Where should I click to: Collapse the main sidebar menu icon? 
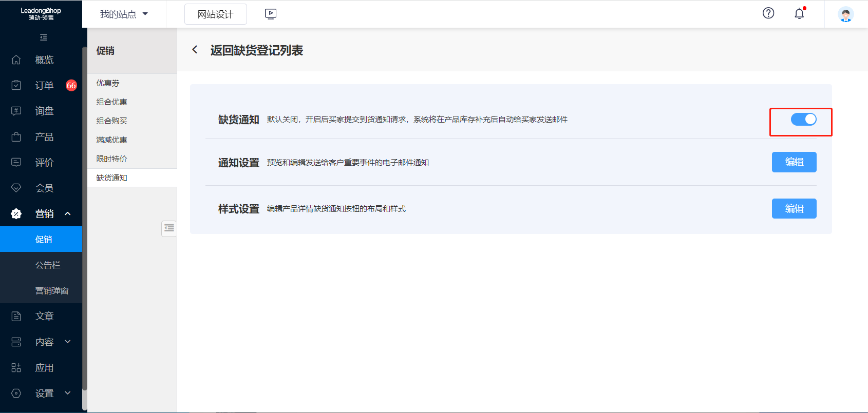43,37
